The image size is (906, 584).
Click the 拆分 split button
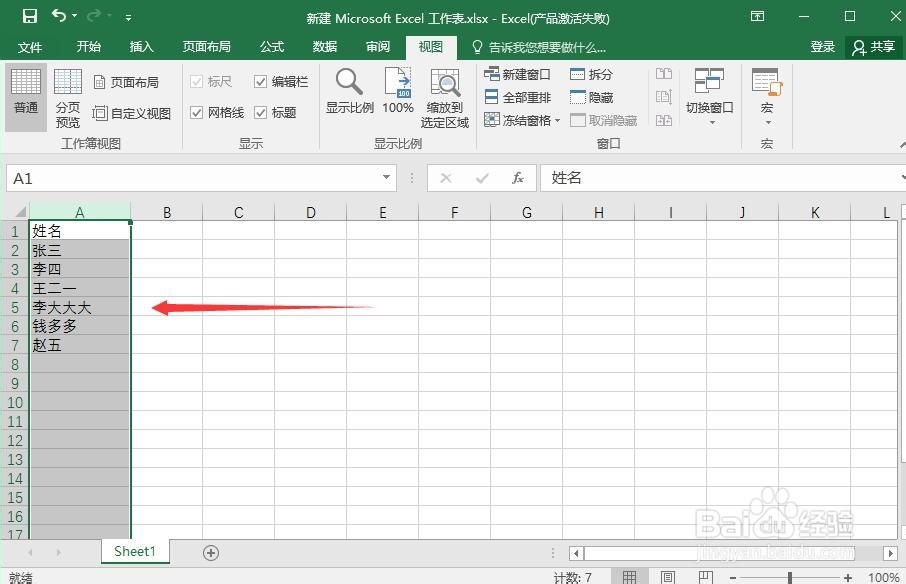591,75
